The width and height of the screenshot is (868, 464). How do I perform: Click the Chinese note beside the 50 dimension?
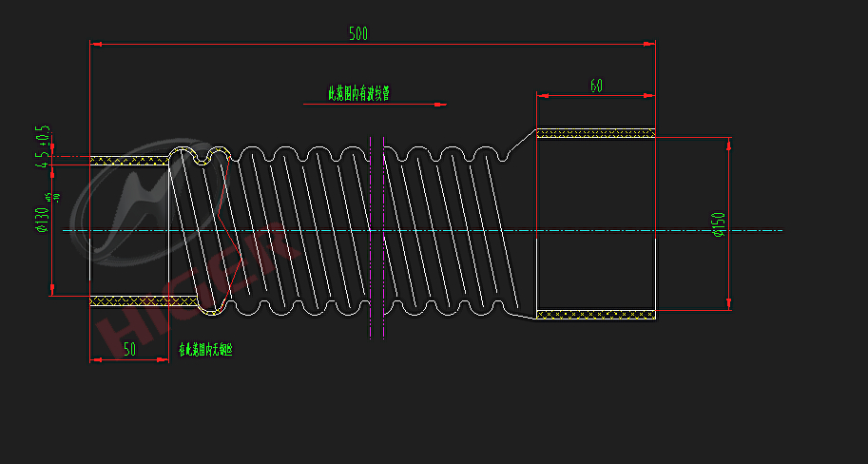click(x=205, y=350)
